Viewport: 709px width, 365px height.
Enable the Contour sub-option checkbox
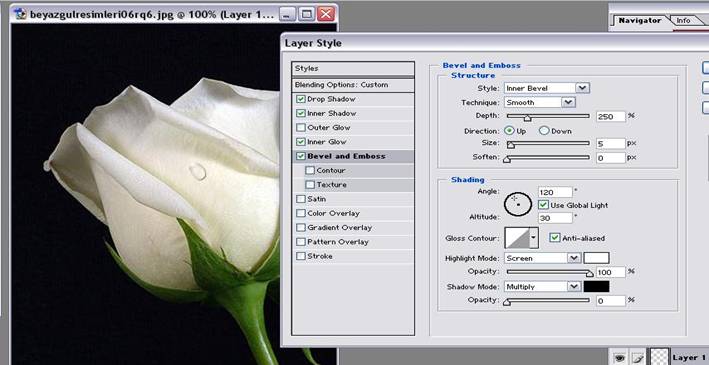tap(310, 171)
